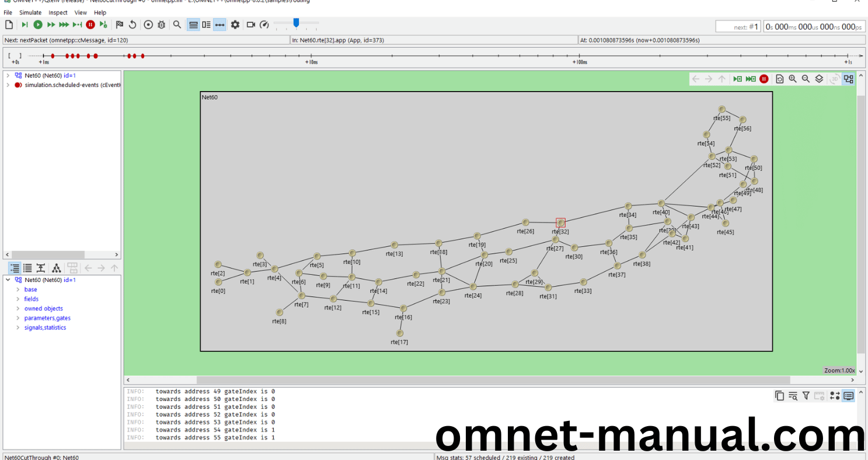868x460 pixels.
Task: Click the Rebuild network circular arrow icon
Action: point(133,25)
